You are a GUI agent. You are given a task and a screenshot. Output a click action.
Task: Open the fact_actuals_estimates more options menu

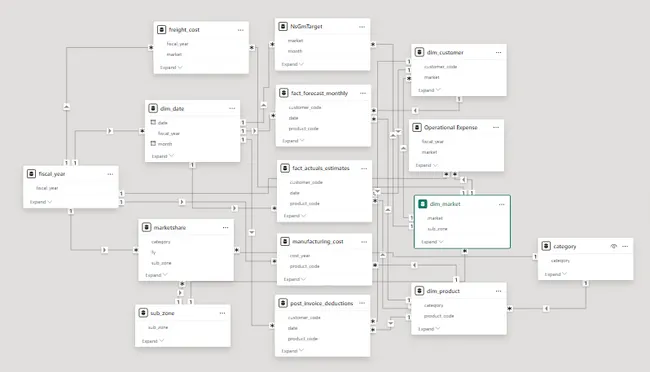tap(364, 168)
